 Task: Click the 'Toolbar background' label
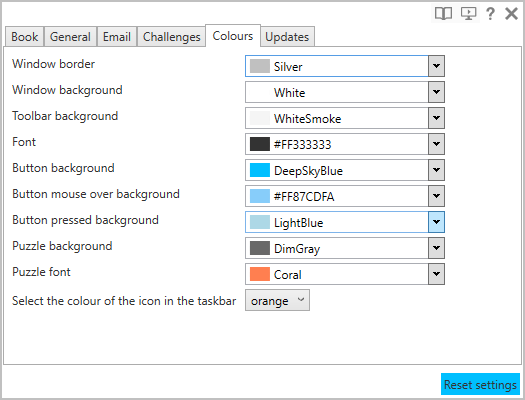(x=65, y=116)
